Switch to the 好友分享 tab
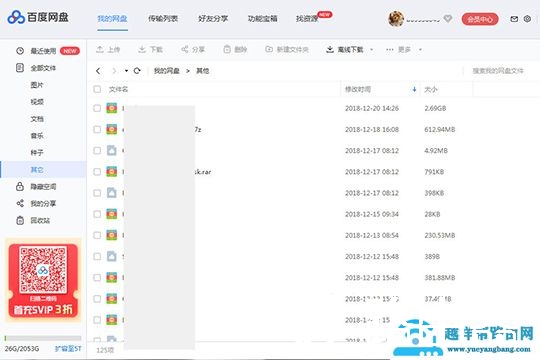The height and width of the screenshot is (360, 540). click(213, 19)
